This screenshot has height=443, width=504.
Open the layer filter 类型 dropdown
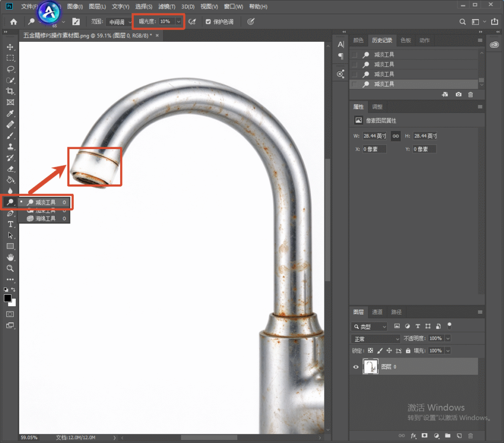click(369, 327)
